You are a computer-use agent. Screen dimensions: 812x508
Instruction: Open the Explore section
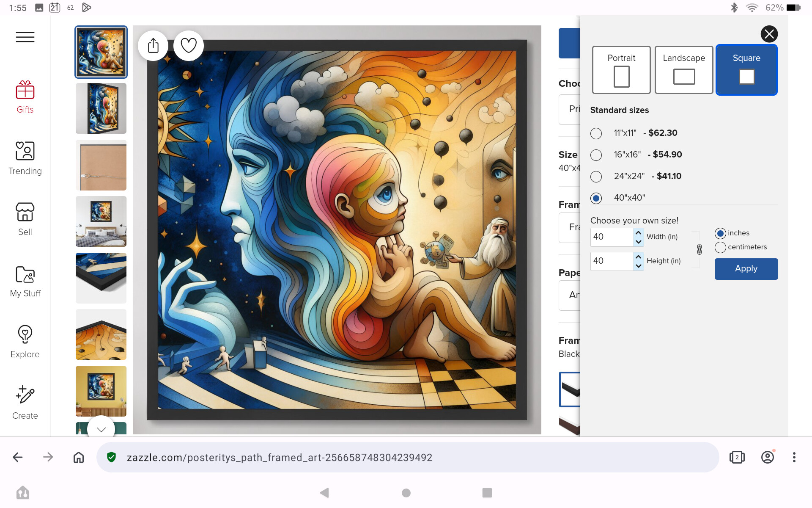(x=25, y=342)
